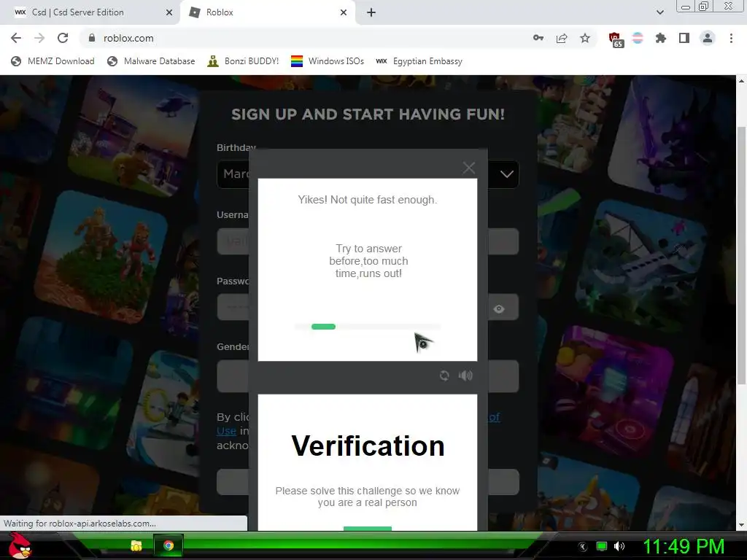The image size is (747, 560).
Task: Click the scrollbar down arrow
Action: tap(741, 525)
